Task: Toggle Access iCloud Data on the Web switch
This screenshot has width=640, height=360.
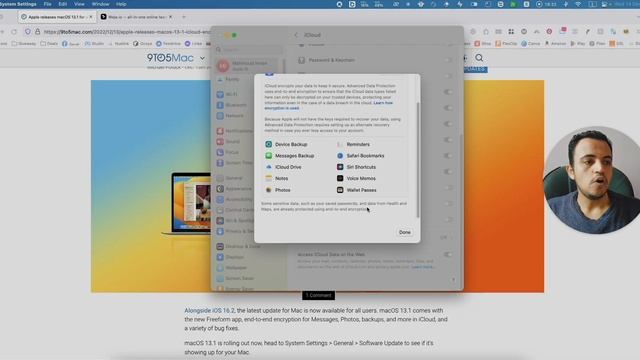Action: (x=448, y=255)
